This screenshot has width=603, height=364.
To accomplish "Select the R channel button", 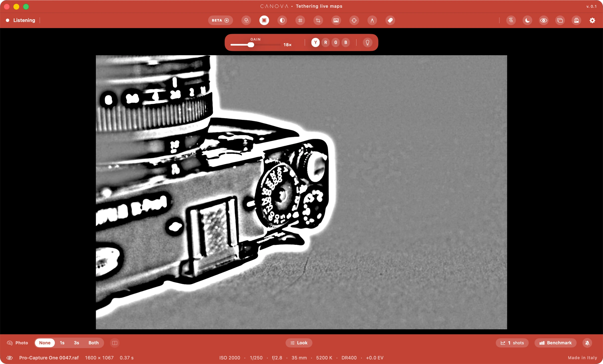I will [326, 42].
